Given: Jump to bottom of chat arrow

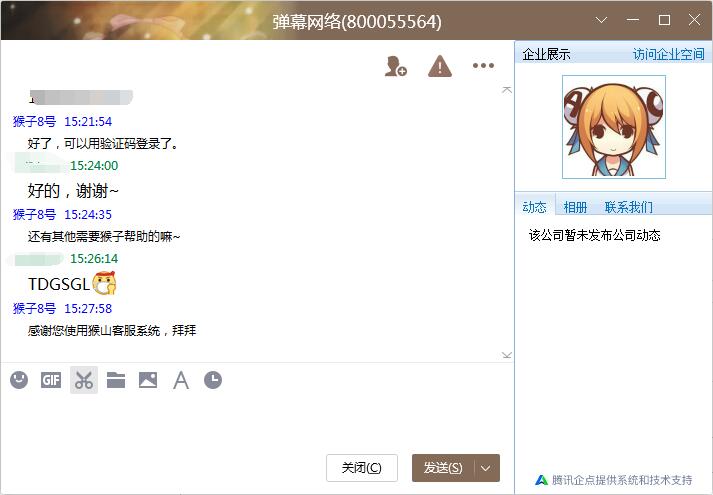Looking at the screenshot, I should [x=507, y=355].
